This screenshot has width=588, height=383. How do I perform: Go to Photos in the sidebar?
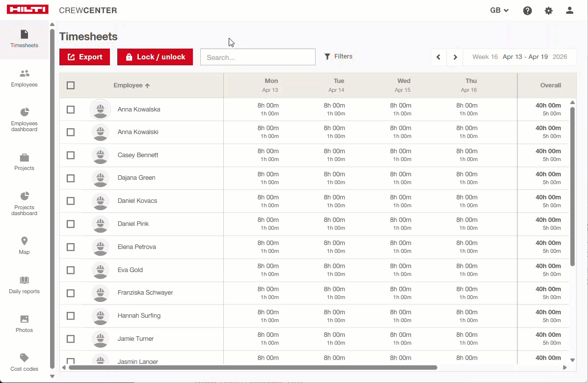[x=24, y=324]
